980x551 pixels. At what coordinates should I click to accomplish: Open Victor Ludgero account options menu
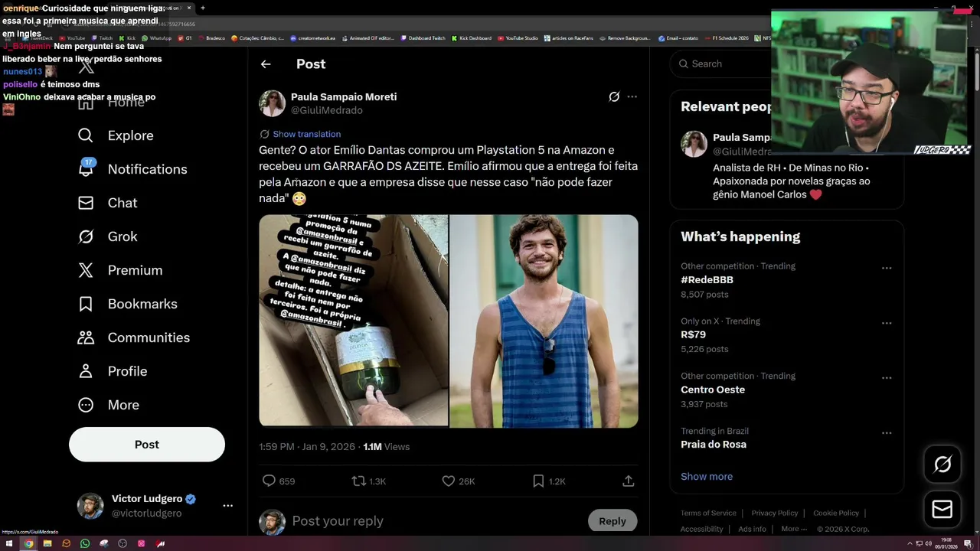coord(227,505)
